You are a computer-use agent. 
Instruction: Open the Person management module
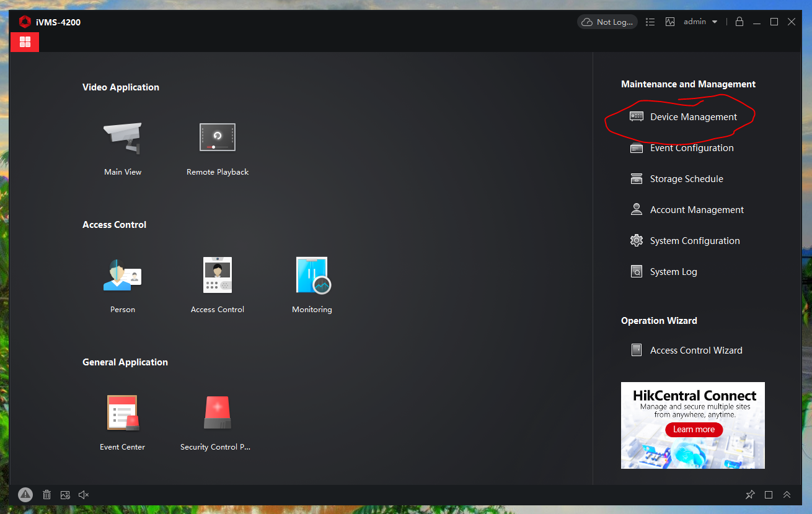123,275
